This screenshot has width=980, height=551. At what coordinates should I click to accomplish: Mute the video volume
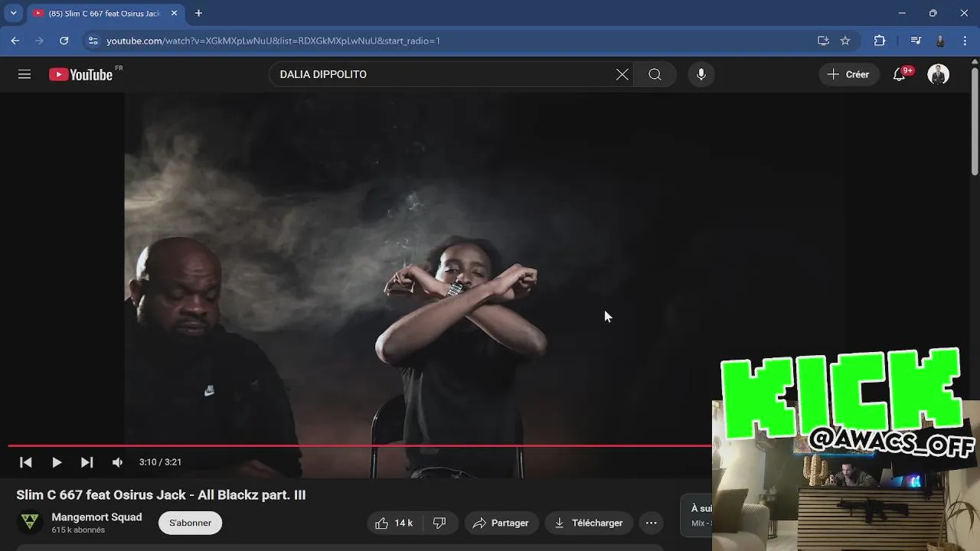117,462
